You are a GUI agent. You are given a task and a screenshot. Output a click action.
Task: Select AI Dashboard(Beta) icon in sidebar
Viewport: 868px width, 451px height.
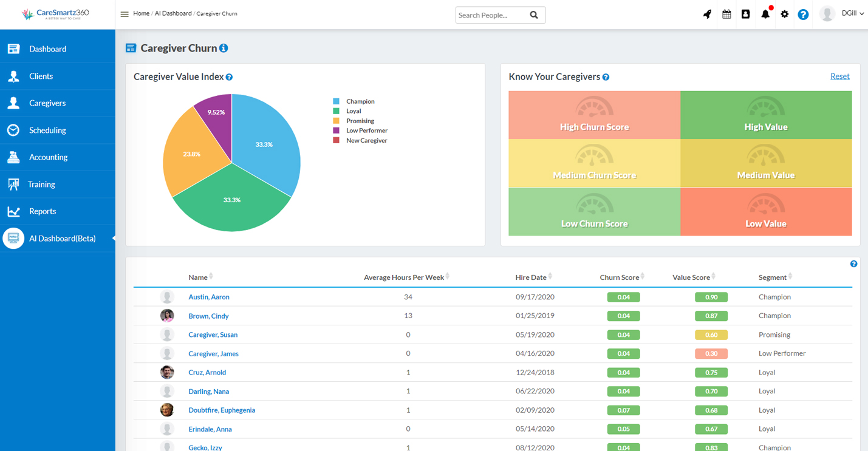point(13,238)
